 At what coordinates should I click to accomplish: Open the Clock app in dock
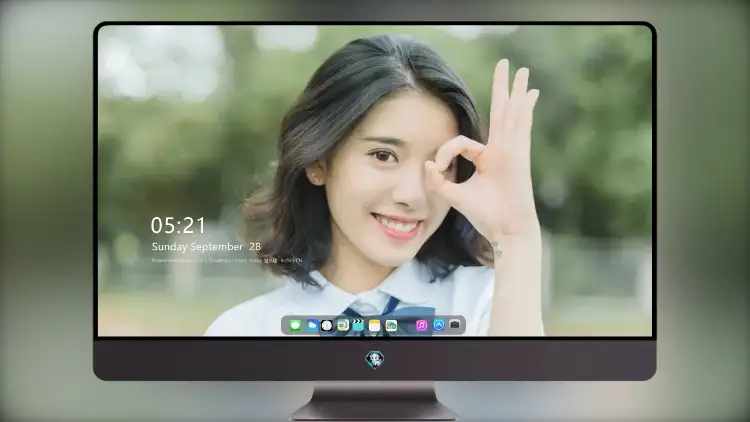point(327,326)
